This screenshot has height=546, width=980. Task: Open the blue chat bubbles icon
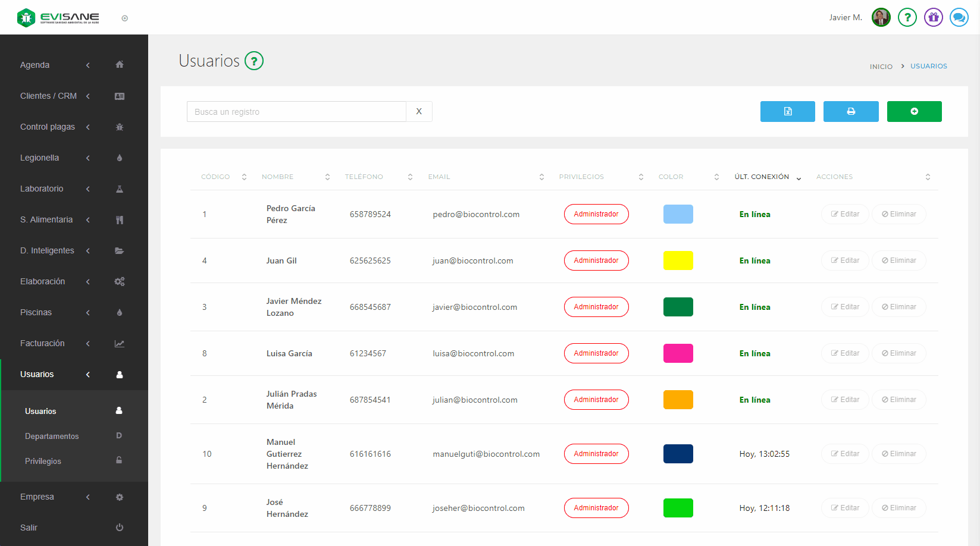(x=959, y=17)
